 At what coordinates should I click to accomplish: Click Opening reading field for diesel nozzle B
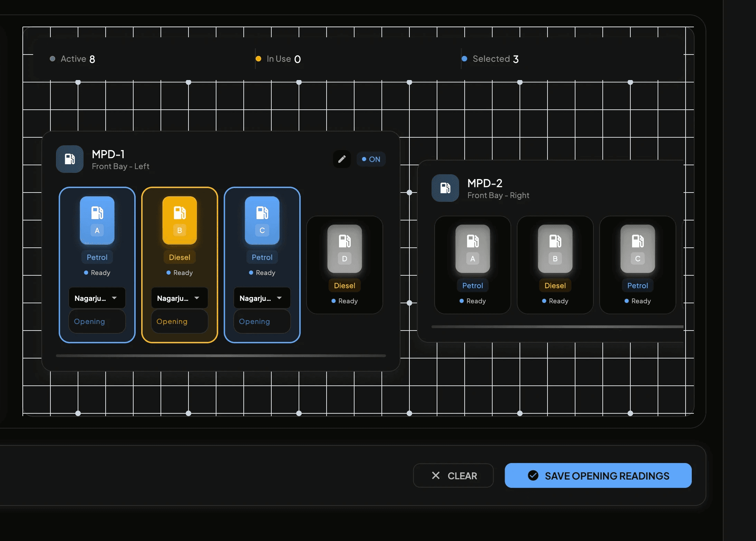(180, 322)
